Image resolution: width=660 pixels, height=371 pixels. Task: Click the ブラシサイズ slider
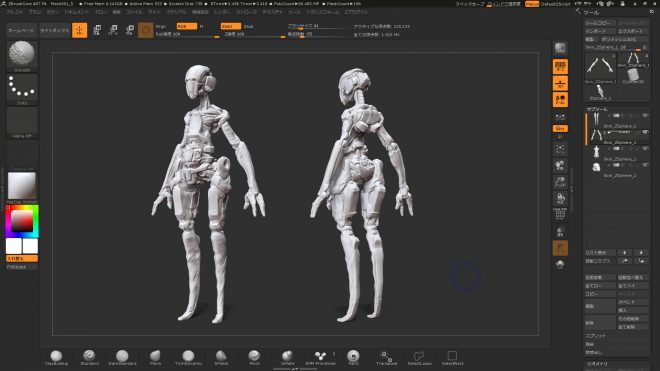(x=319, y=26)
